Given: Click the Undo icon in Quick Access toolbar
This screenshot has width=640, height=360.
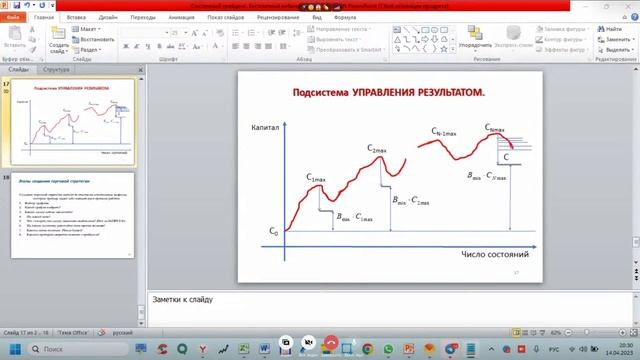Looking at the screenshot, I should tap(27, 5).
